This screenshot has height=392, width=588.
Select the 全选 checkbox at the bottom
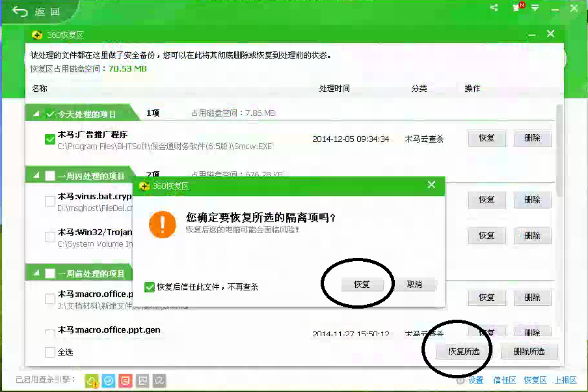(48, 352)
